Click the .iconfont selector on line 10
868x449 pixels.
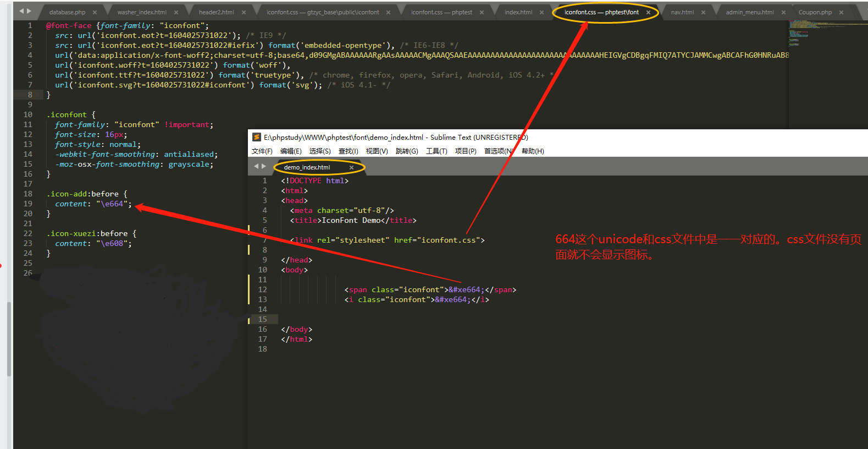point(67,114)
